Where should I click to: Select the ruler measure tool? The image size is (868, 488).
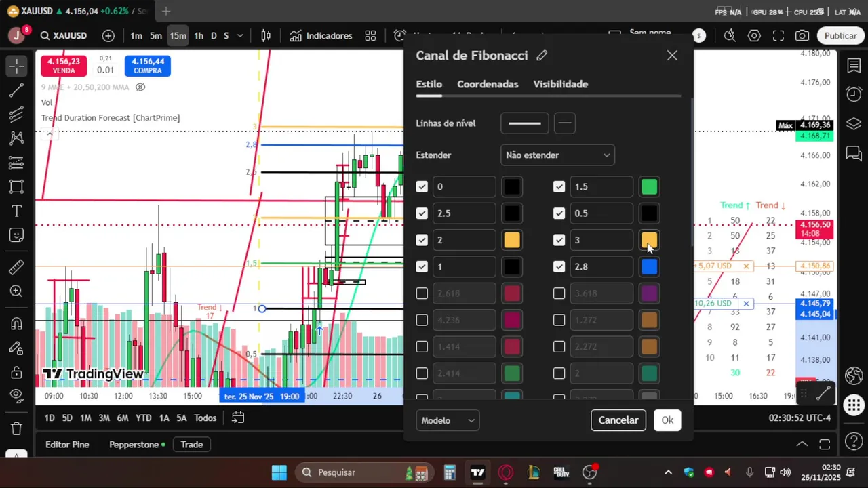[x=16, y=267]
